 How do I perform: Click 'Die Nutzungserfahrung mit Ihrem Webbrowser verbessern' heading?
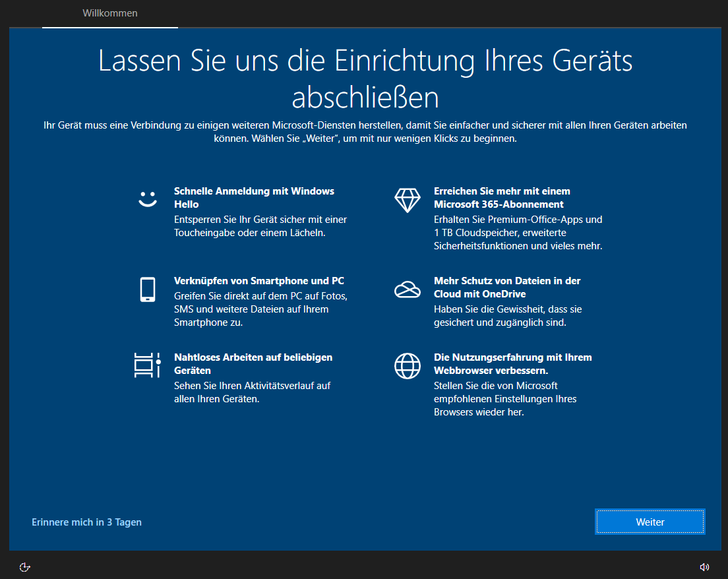click(x=512, y=364)
